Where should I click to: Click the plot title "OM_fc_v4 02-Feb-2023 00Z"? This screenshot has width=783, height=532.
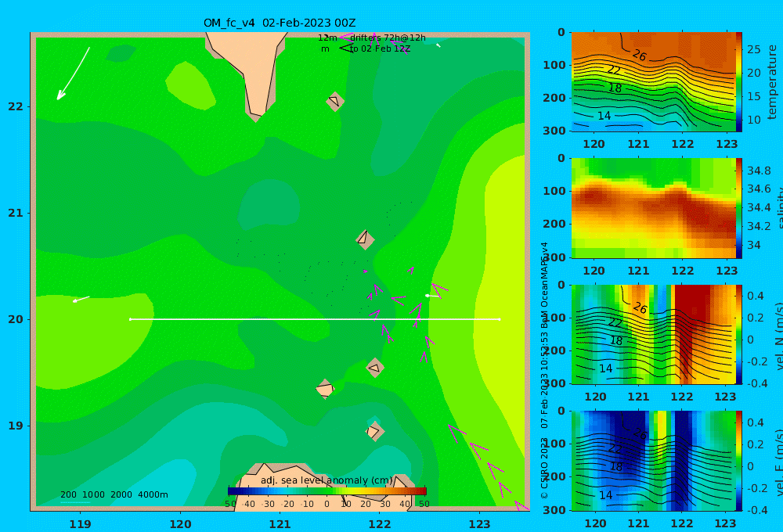tap(280, 23)
